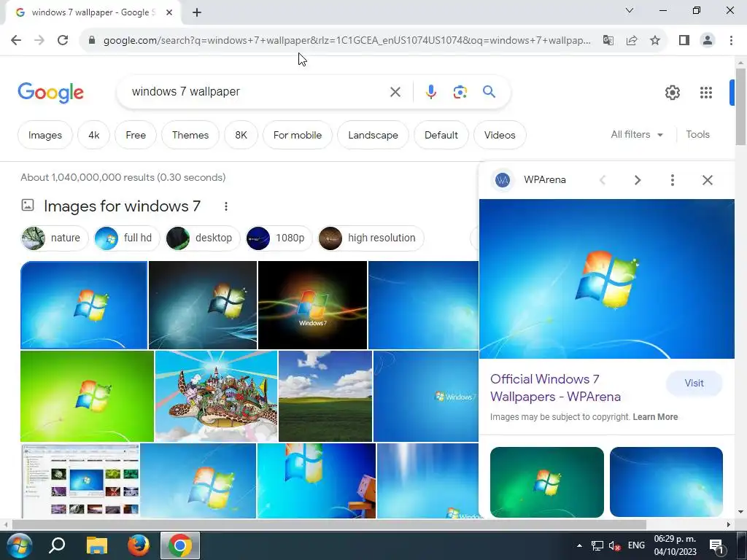747x560 pixels.
Task: Select the Free filter chip
Action: [136, 135]
